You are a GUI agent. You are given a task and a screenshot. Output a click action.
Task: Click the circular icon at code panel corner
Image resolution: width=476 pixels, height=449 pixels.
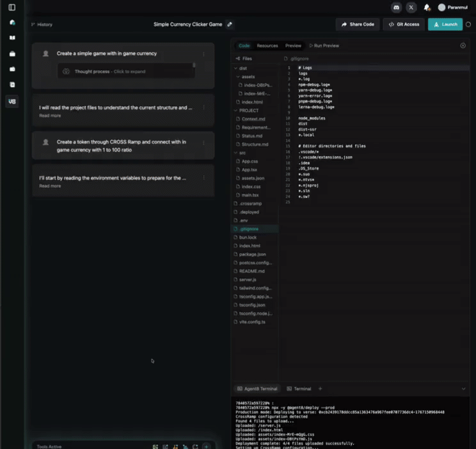pyautogui.click(x=463, y=45)
